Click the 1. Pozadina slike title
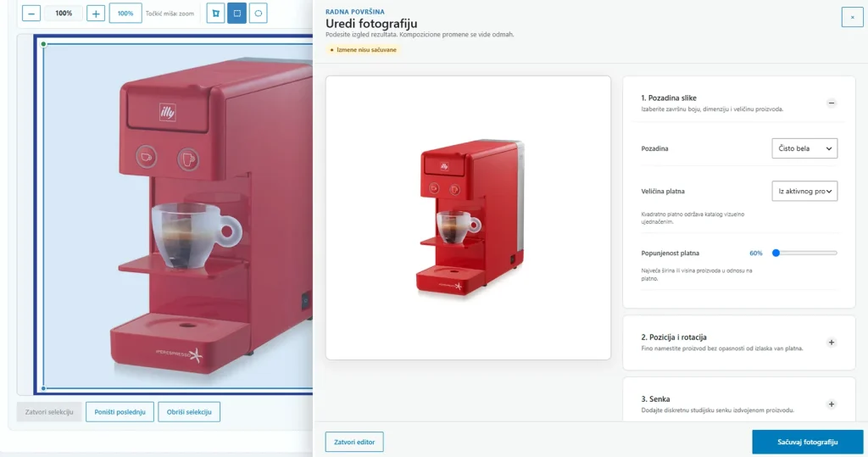 coord(669,98)
